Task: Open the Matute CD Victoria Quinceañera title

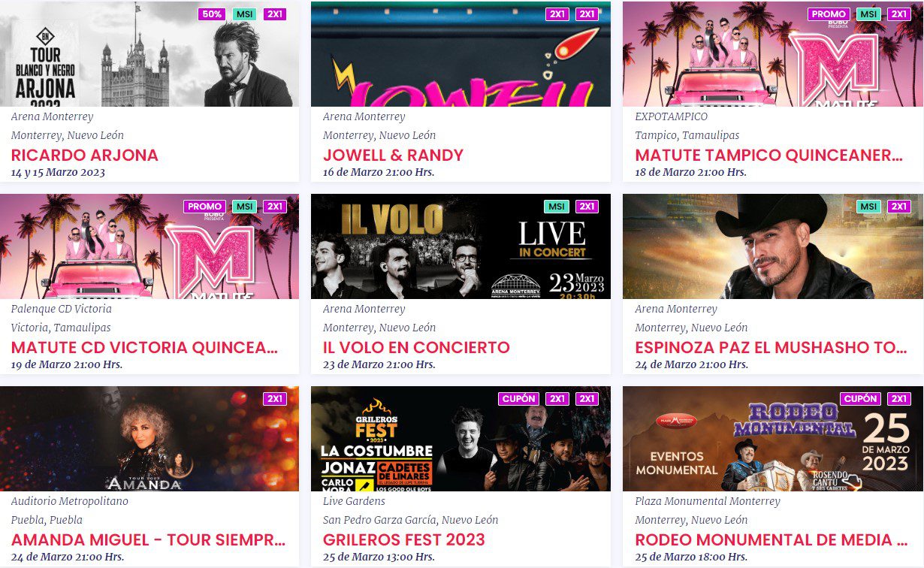Action: [x=144, y=348]
